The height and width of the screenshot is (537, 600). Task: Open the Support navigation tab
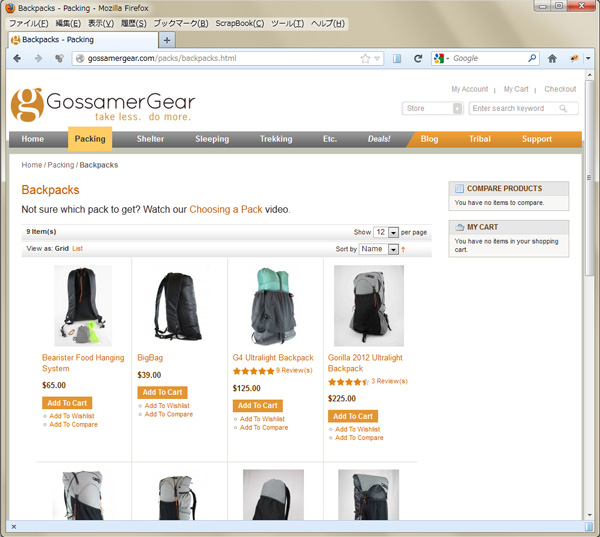pyautogui.click(x=537, y=139)
